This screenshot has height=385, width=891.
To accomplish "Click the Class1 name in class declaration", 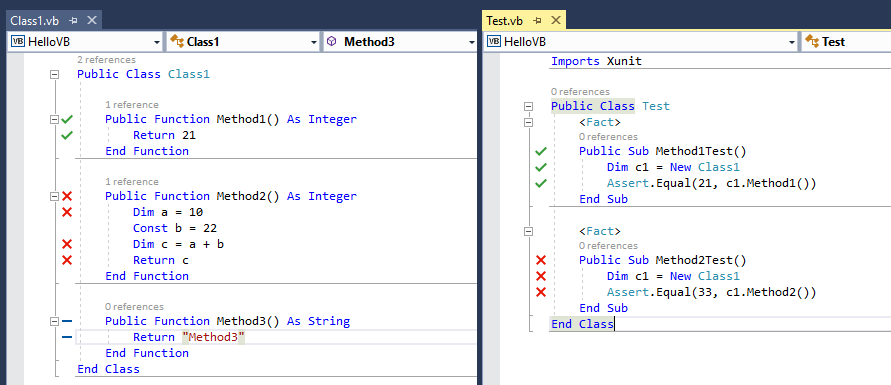I will pos(189,74).
